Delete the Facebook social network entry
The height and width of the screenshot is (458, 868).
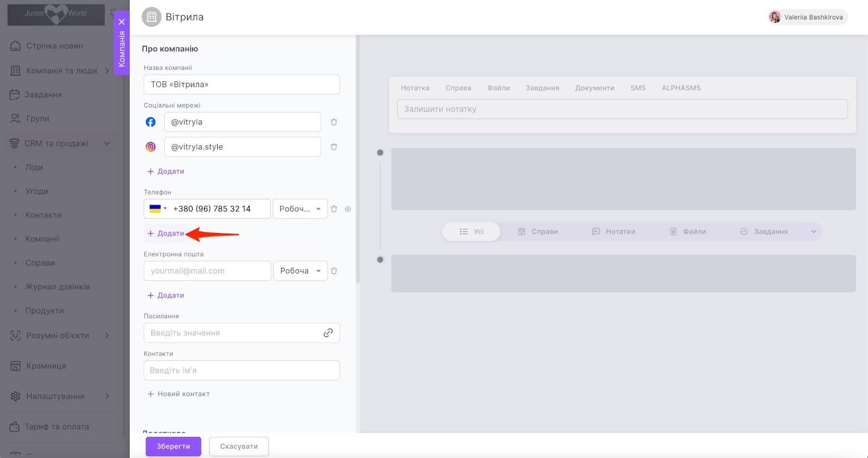pos(334,122)
